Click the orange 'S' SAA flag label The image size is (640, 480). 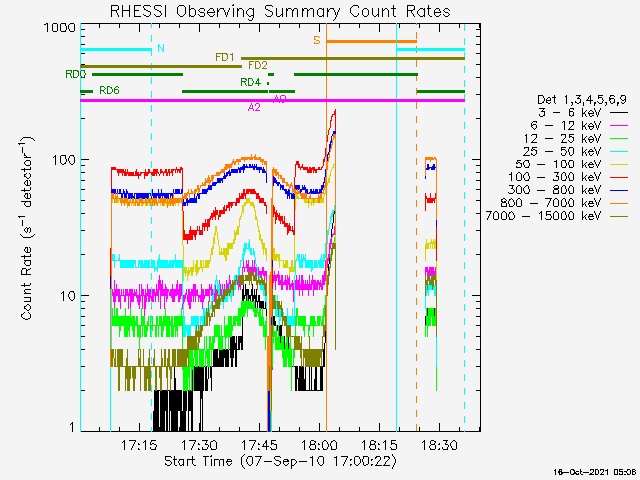tap(317, 40)
